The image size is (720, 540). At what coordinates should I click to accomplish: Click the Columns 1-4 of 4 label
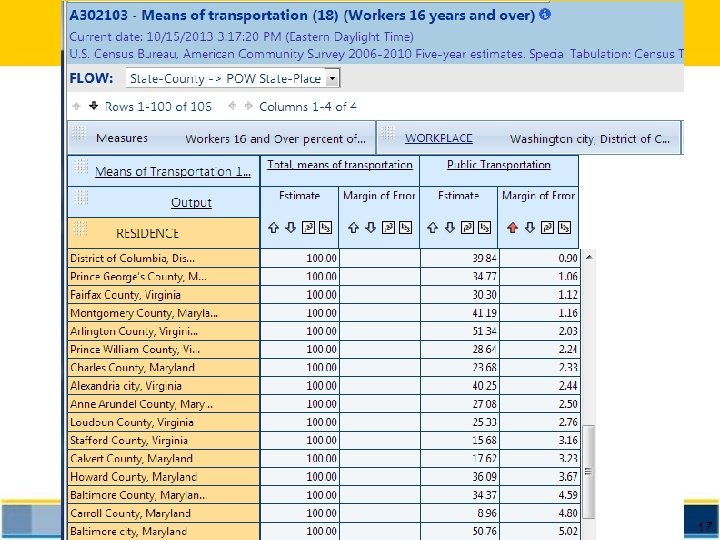pyautogui.click(x=308, y=107)
